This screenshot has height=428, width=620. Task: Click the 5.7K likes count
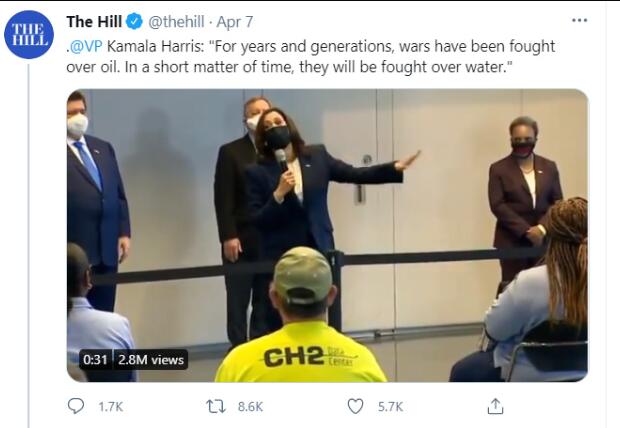coord(389,406)
